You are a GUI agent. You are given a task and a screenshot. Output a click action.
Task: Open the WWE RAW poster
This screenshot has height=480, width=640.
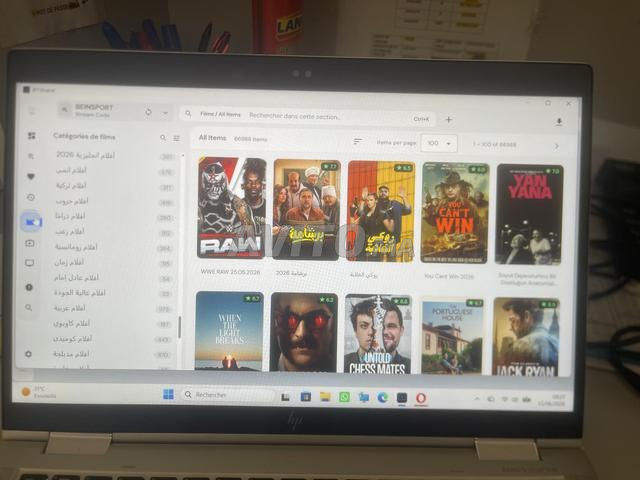231,208
